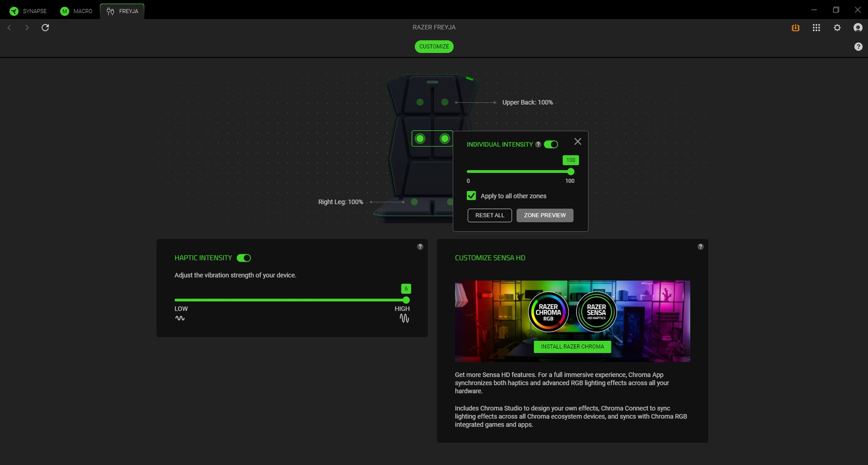The image size is (868, 465).
Task: Select the upper back left haptic zone
Action: coord(420,102)
